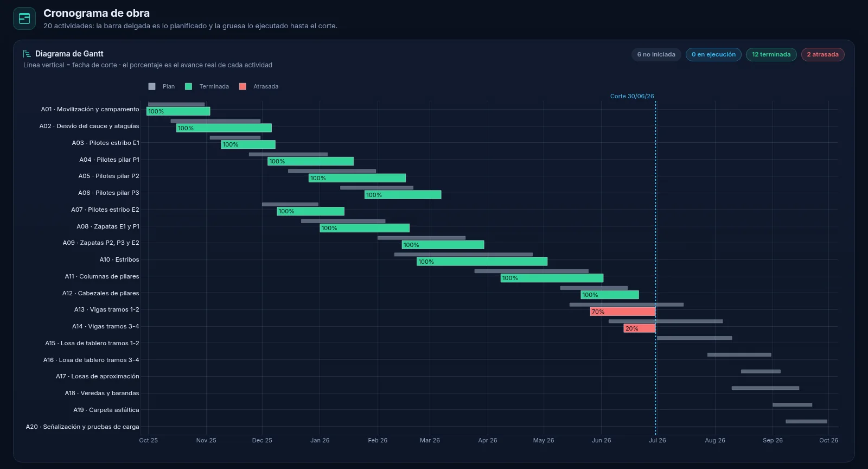
Task: Click the green 100% bar of A12
Action: click(610, 295)
